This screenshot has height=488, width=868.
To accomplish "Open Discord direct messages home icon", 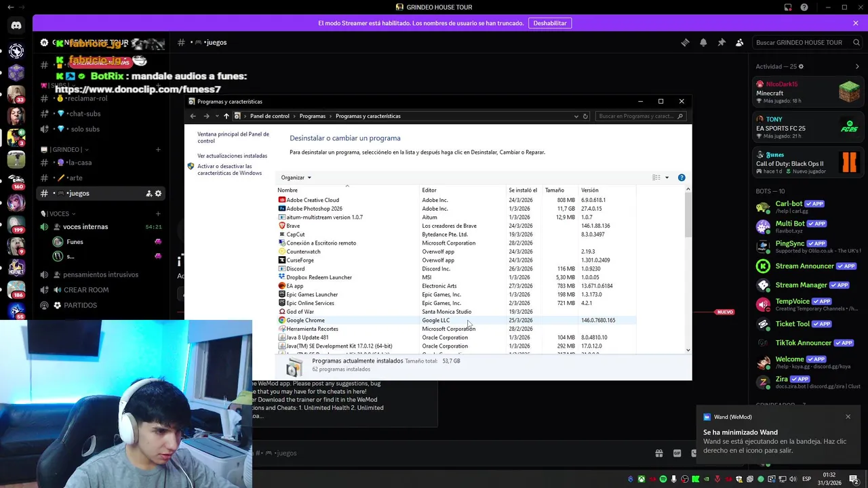I will (16, 26).
